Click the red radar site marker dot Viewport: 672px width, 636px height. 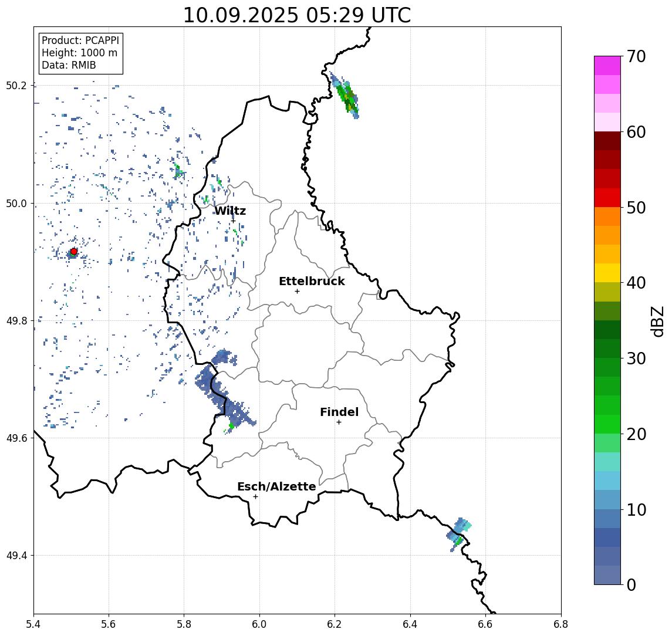[x=74, y=252]
